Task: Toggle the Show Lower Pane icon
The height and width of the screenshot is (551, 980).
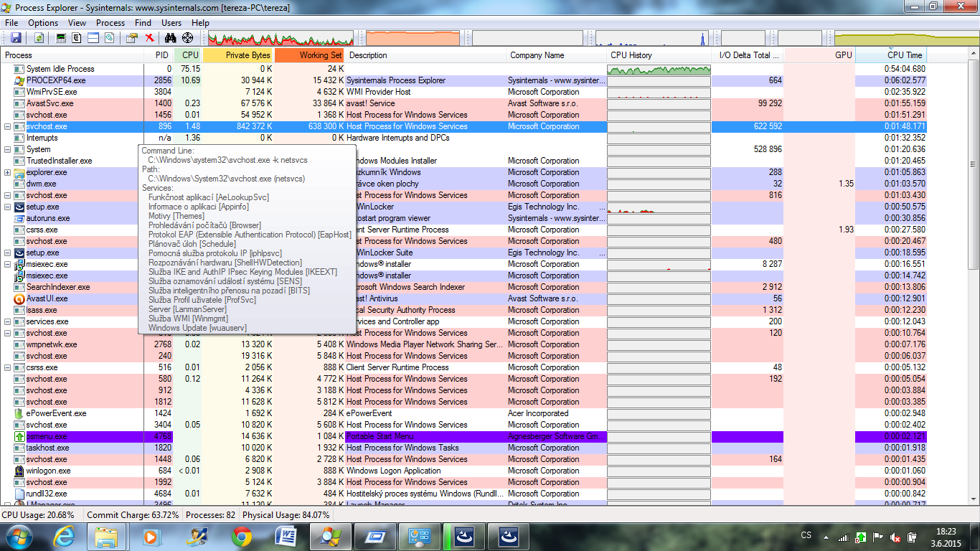Action: (93, 38)
